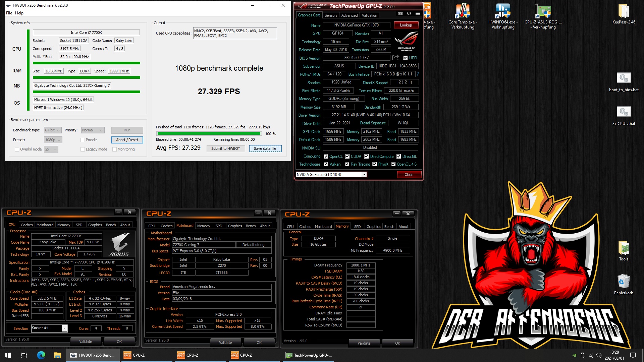The height and width of the screenshot is (362, 644).
Task: Click the GPU-Z screenshot camera icon
Action: tap(400, 14)
